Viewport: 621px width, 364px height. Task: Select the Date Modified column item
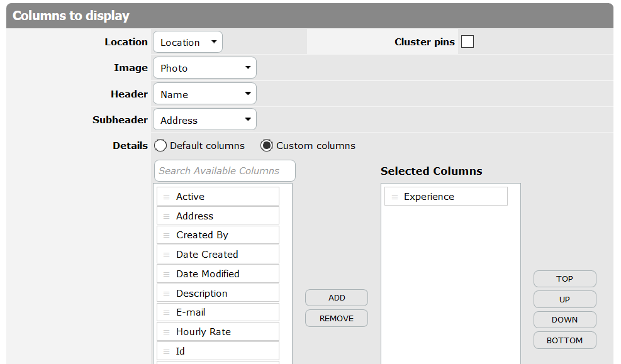click(218, 274)
